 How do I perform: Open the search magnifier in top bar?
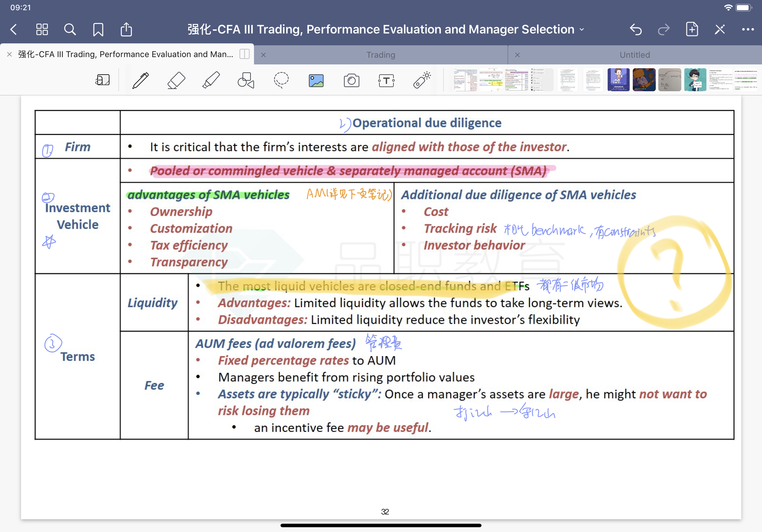(x=70, y=30)
